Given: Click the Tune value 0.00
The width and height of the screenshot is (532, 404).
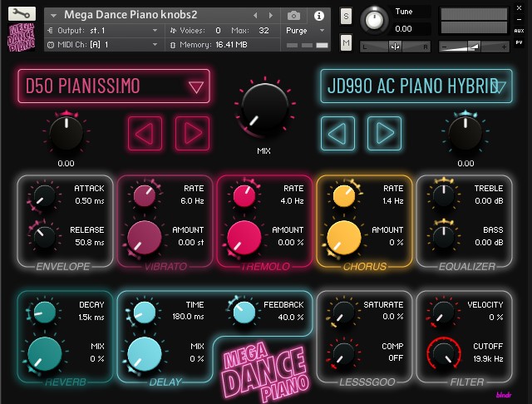Looking at the screenshot, I should [403, 29].
